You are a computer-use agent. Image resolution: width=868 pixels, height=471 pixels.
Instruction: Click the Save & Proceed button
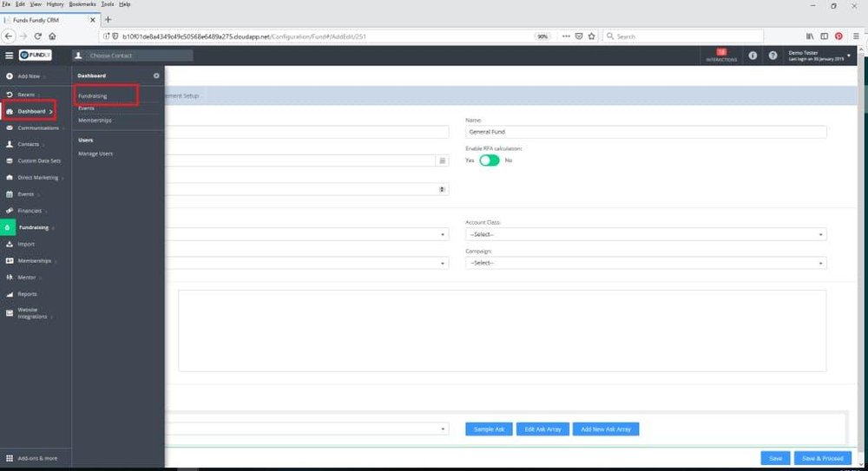coord(823,458)
